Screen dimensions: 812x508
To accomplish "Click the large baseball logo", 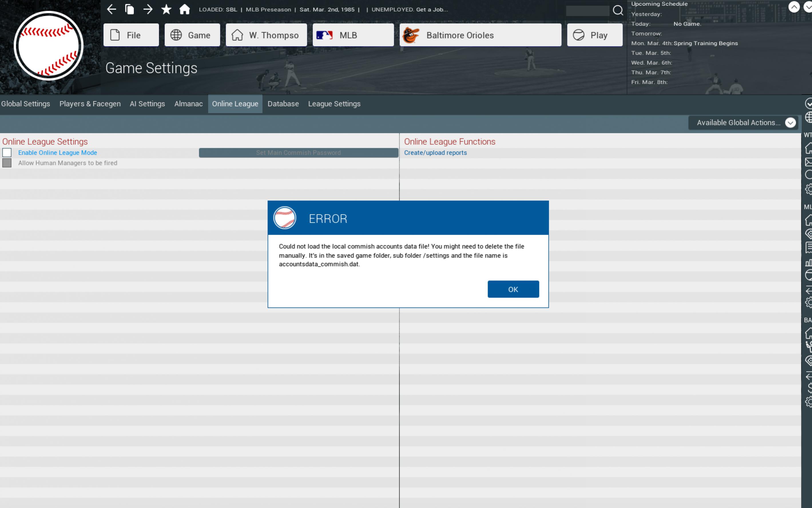I will [x=49, y=46].
